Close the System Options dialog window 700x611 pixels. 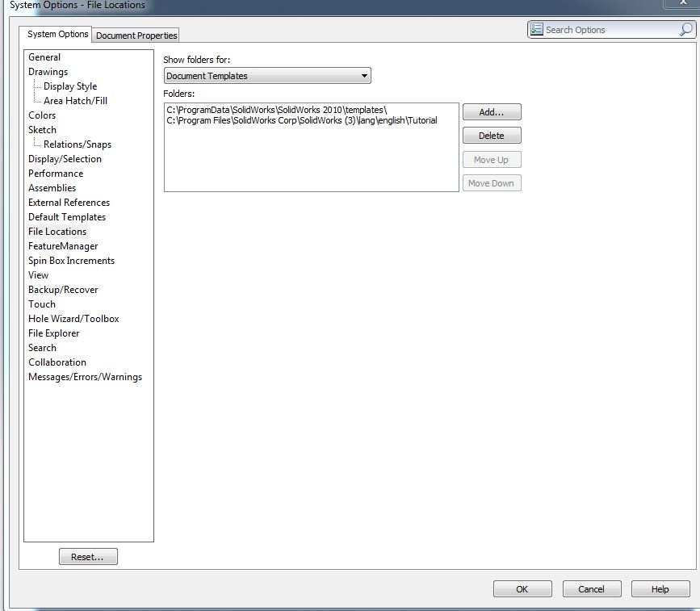(x=681, y=2)
